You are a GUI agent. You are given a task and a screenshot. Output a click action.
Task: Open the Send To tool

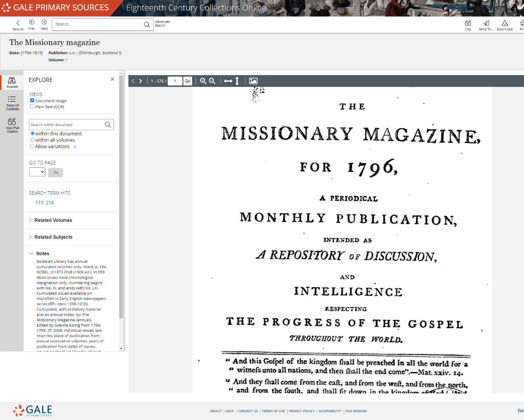(486, 25)
